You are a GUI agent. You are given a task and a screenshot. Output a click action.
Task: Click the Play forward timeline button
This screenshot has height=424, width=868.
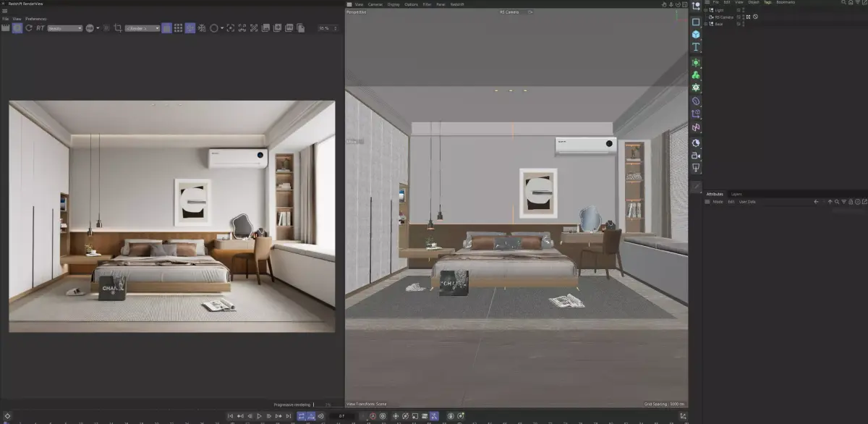pos(259,416)
